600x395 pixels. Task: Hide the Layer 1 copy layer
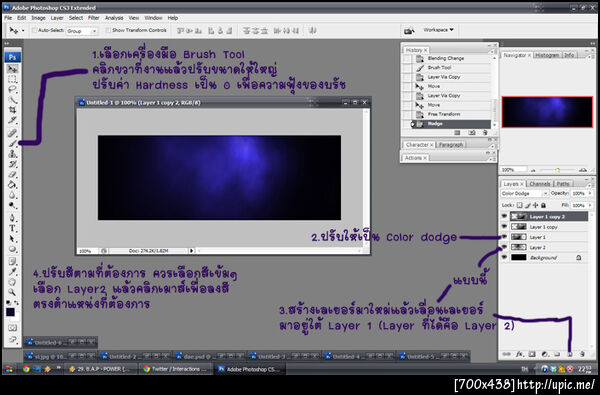point(504,227)
